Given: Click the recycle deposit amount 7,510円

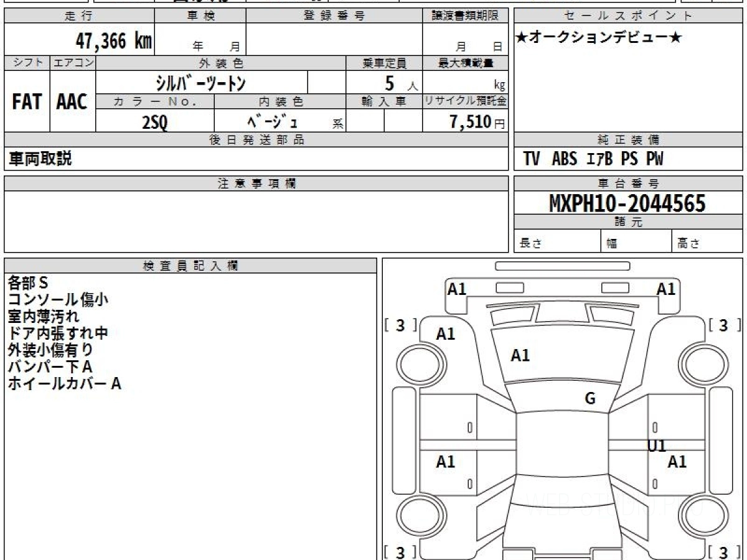Looking at the screenshot, I should coord(476,121).
